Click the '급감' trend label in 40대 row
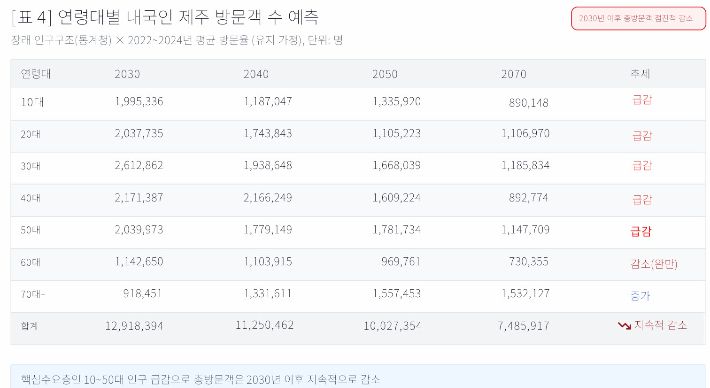 [x=642, y=200]
